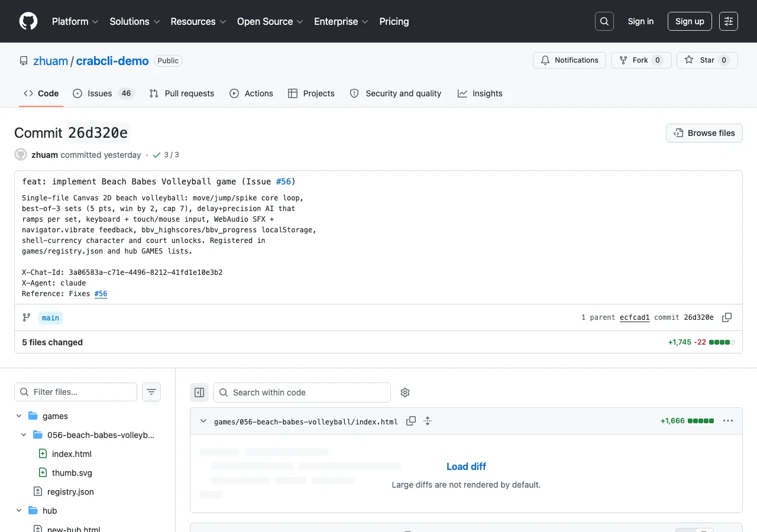The width and height of the screenshot is (757, 532).
Task: Open more options for index.html diff
Action: (x=728, y=421)
